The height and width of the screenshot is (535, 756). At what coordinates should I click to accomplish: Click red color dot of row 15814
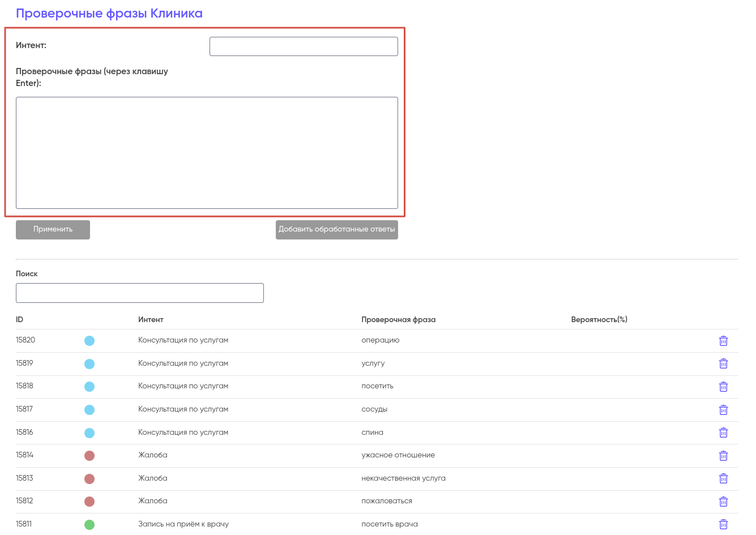point(89,456)
